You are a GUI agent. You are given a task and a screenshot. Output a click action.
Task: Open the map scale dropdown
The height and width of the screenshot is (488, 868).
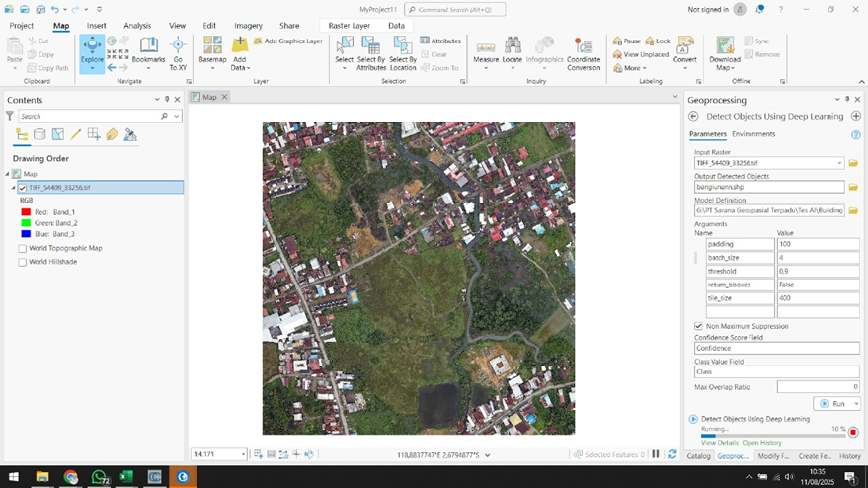(x=243, y=454)
